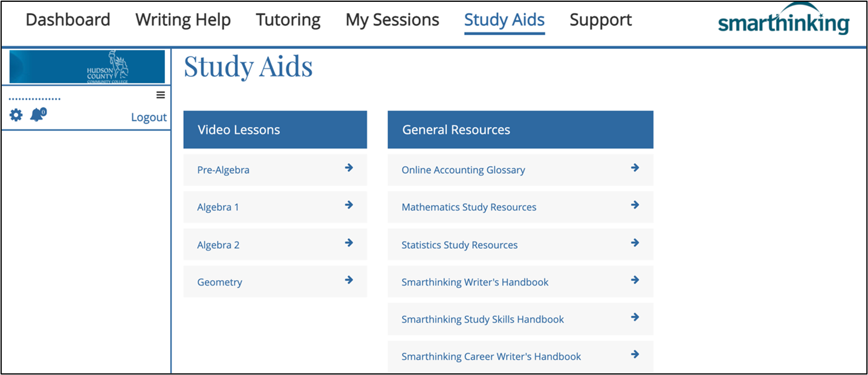Click arrow next to Statistics Study Resources

[x=635, y=243]
